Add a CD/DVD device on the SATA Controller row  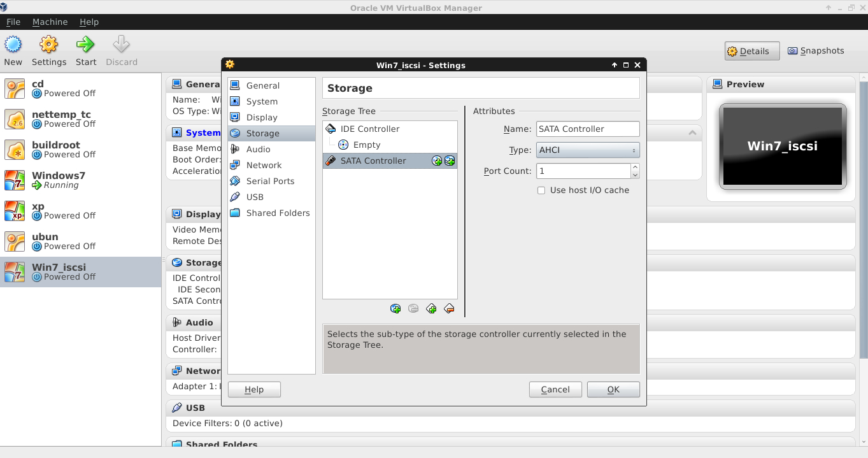[437, 161]
